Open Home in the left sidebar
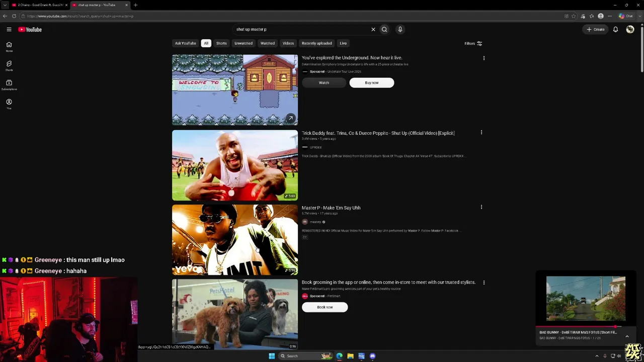This screenshot has width=644, height=362. tap(9, 47)
